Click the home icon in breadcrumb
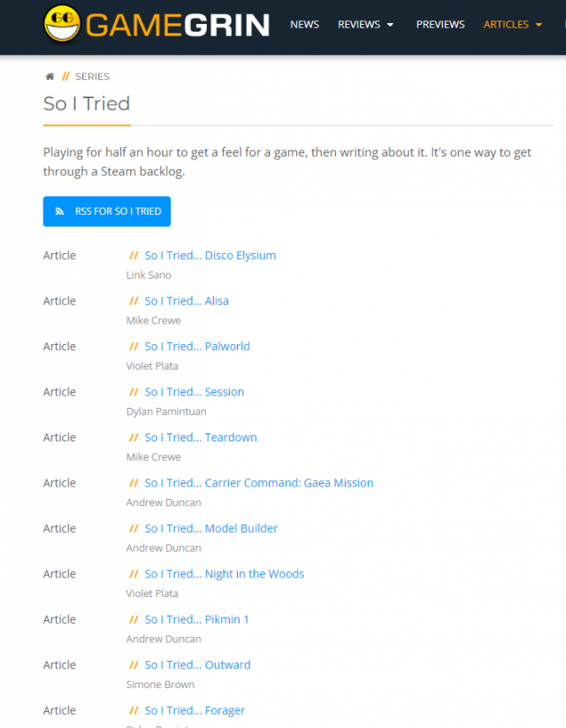Screen dimensions: 566x728 50,77
